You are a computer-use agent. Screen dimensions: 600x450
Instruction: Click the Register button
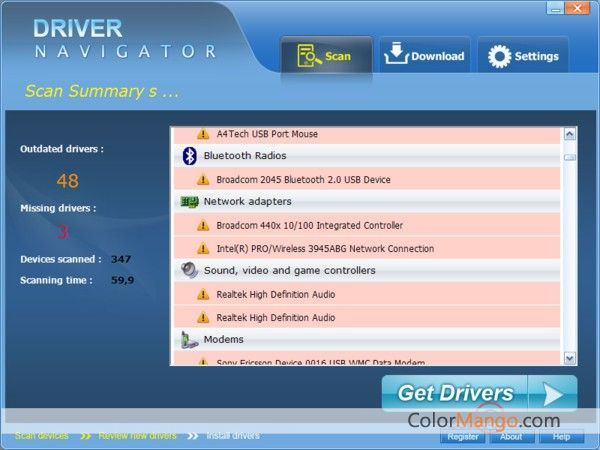[463, 437]
